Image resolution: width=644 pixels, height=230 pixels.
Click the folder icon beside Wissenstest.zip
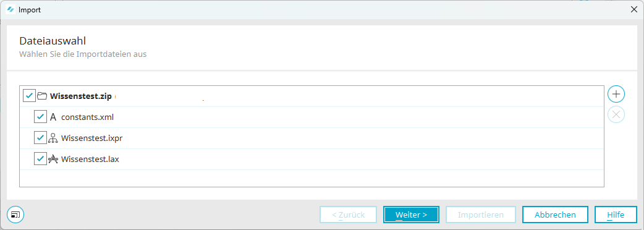point(42,96)
